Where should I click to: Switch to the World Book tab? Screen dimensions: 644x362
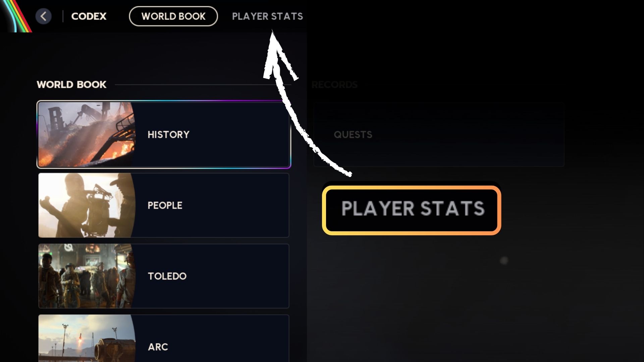click(x=173, y=16)
